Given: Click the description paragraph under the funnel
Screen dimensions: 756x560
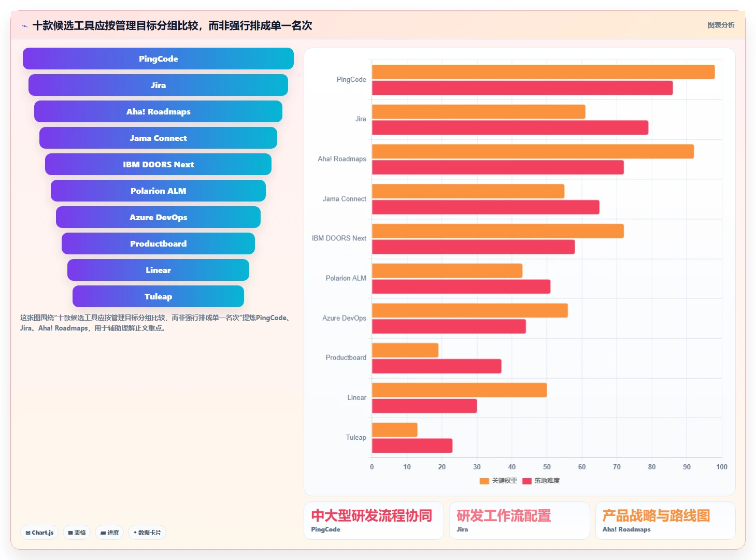Looking at the screenshot, I should click(155, 323).
